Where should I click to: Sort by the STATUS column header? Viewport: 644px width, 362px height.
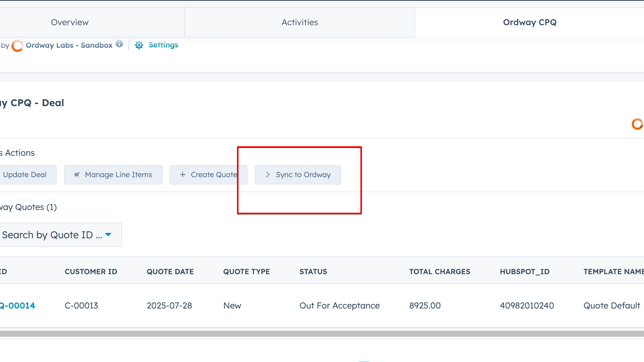(313, 271)
